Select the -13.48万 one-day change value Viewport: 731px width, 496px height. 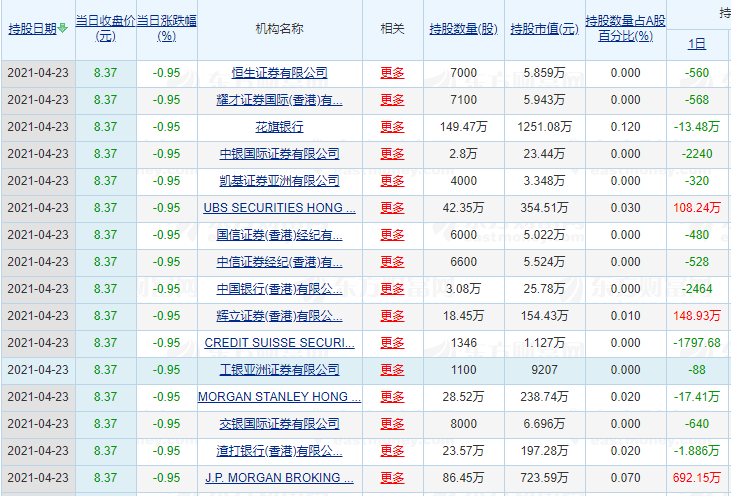point(697,127)
